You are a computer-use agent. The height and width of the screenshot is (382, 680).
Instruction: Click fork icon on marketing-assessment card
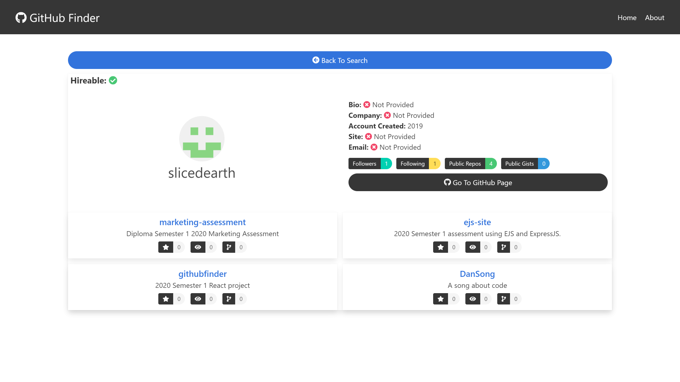[x=229, y=247]
